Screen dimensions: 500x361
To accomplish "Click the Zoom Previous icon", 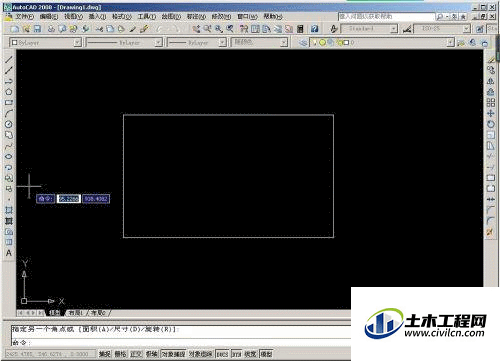I will [x=230, y=29].
